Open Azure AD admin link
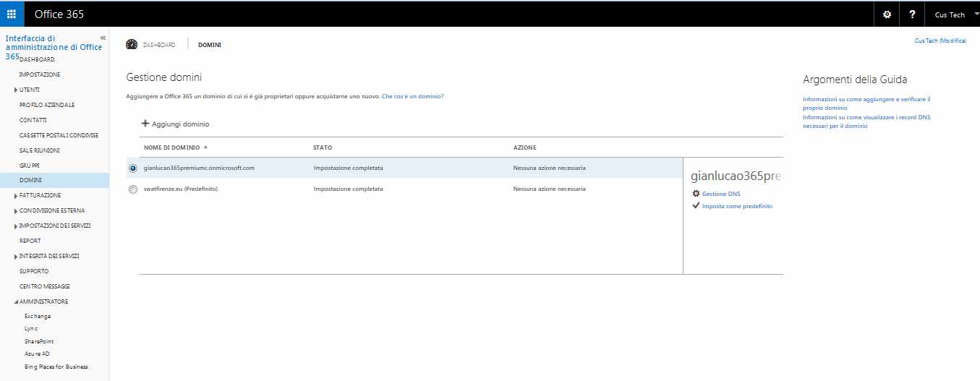This screenshot has width=980, height=381. pos(37,354)
